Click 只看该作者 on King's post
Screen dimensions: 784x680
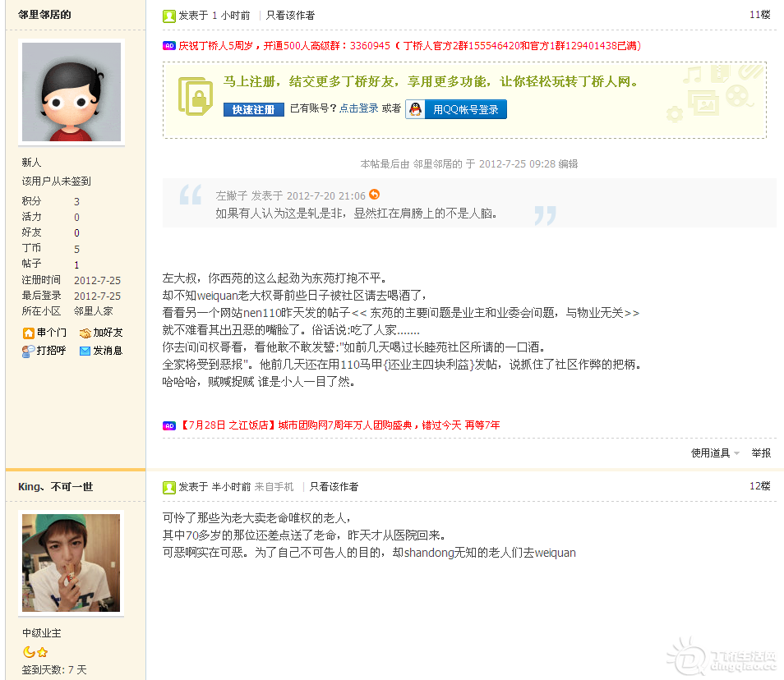(x=334, y=487)
